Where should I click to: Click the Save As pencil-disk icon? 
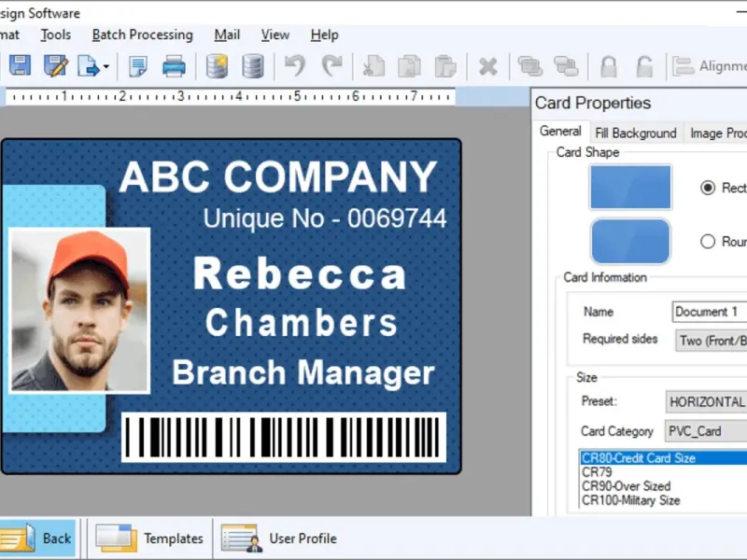tap(56, 65)
